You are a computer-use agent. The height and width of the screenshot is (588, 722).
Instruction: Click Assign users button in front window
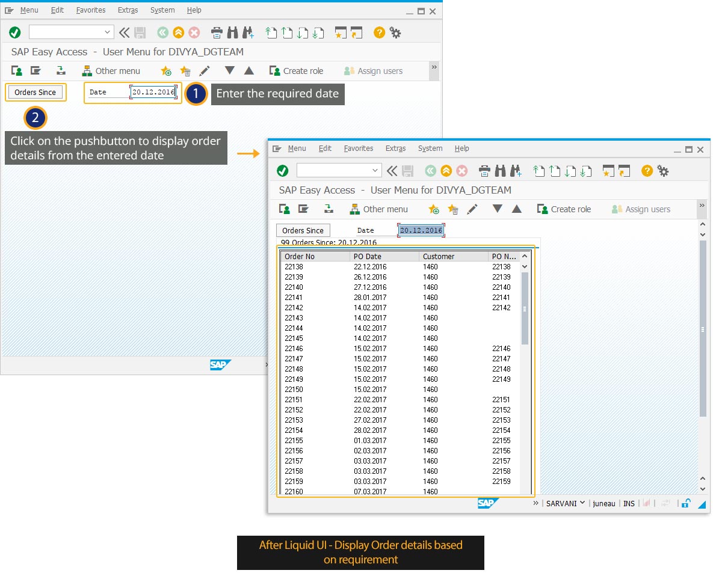coord(641,209)
